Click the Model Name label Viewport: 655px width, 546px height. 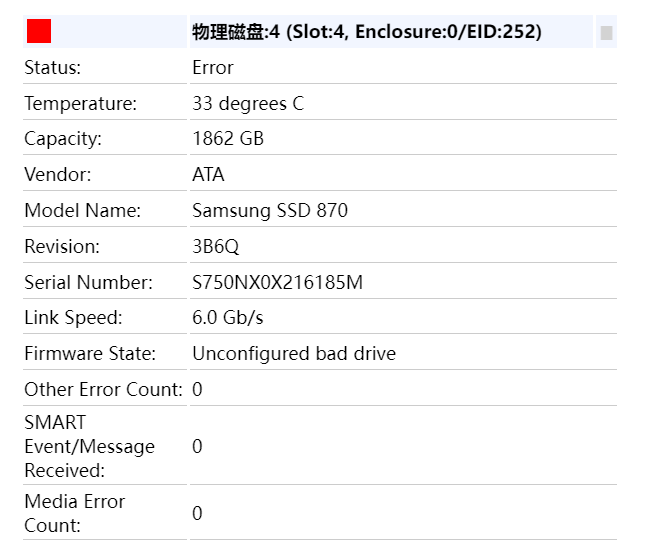83,211
